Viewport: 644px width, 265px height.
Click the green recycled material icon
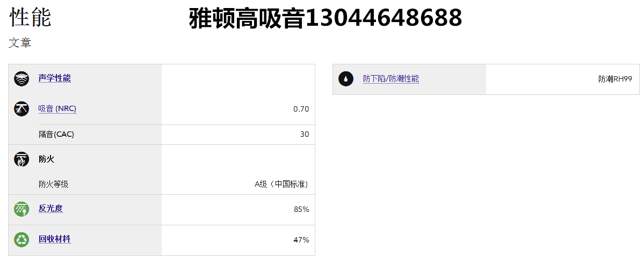[21, 240]
